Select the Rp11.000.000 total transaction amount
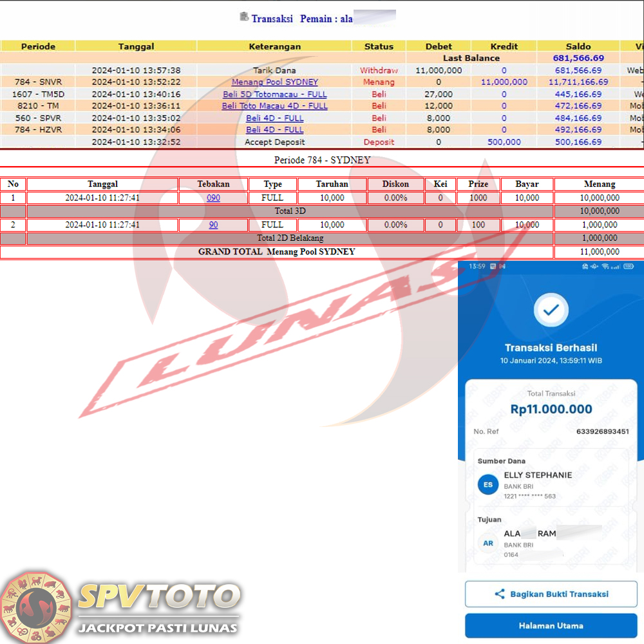Screen dimensions: 644x644 coord(551,409)
